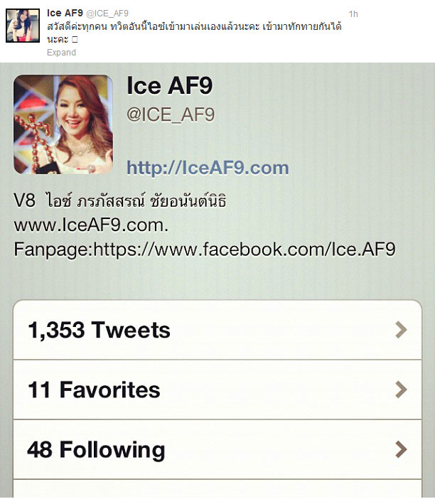
Task: Click the chevron beside 11 Favorites
Action: pyautogui.click(x=401, y=390)
